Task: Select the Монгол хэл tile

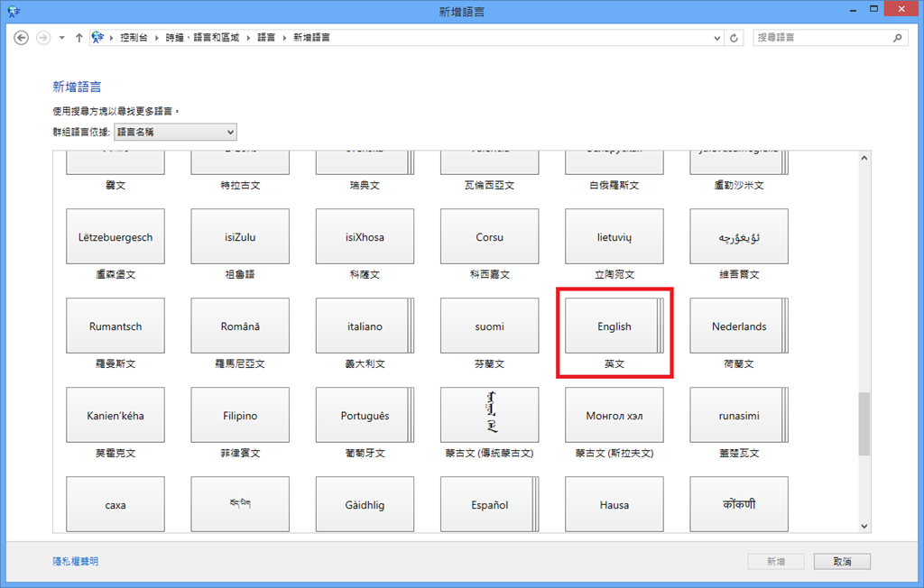Action: click(x=614, y=415)
